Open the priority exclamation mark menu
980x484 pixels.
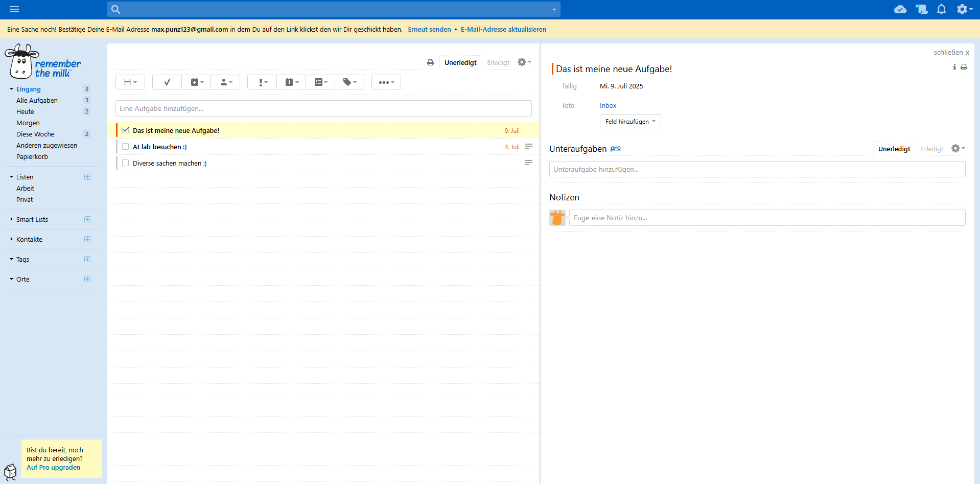262,82
